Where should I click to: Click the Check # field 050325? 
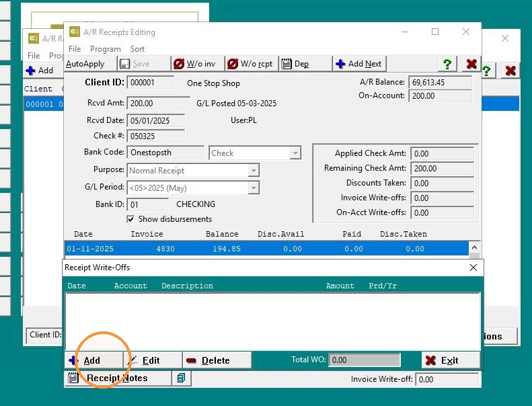[x=155, y=136]
